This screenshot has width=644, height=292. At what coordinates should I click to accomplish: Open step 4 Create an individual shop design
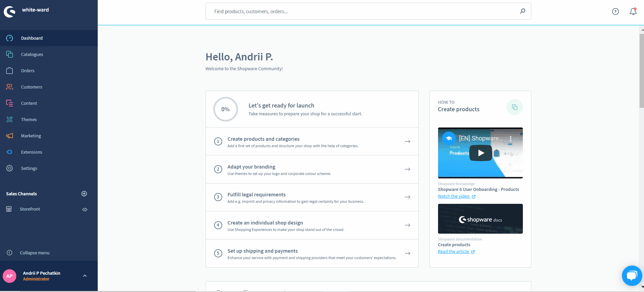click(312, 225)
